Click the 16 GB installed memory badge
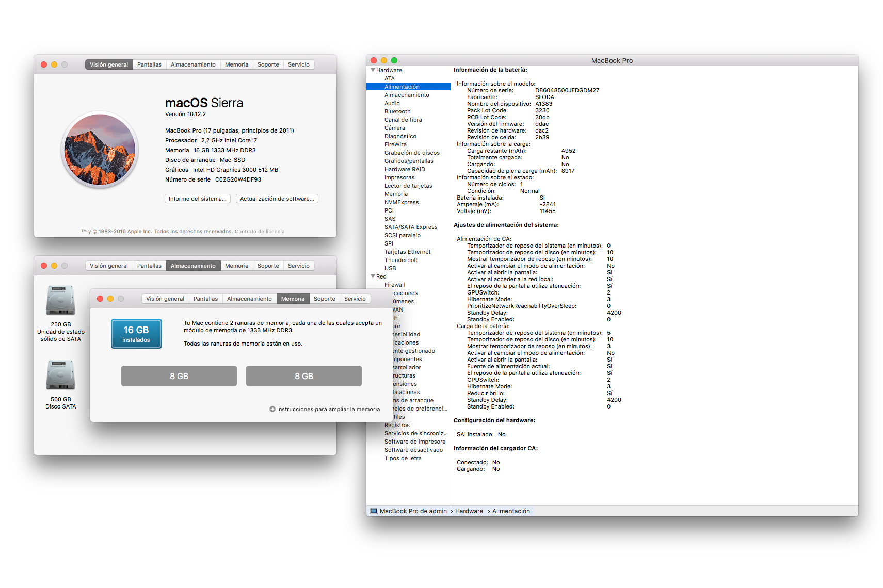883x588 pixels. coord(136,334)
